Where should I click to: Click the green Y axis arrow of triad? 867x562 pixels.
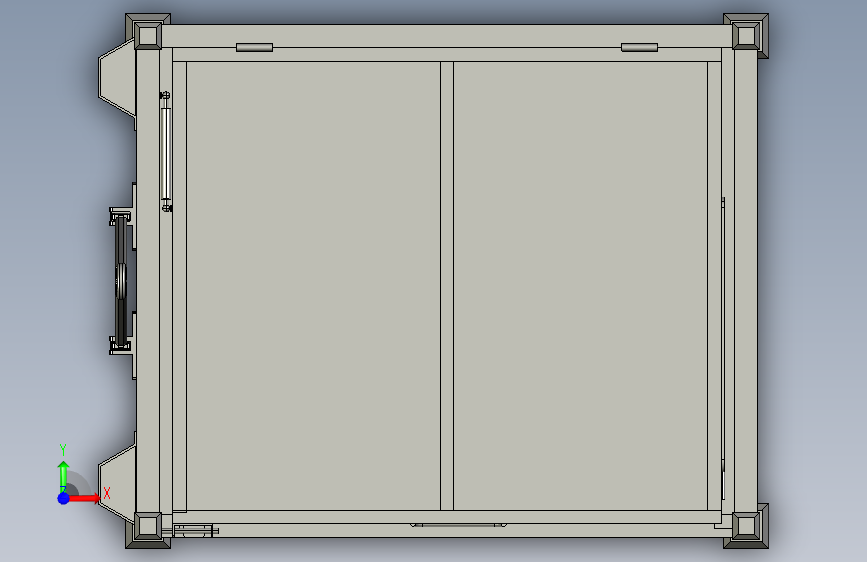pyautogui.click(x=64, y=475)
